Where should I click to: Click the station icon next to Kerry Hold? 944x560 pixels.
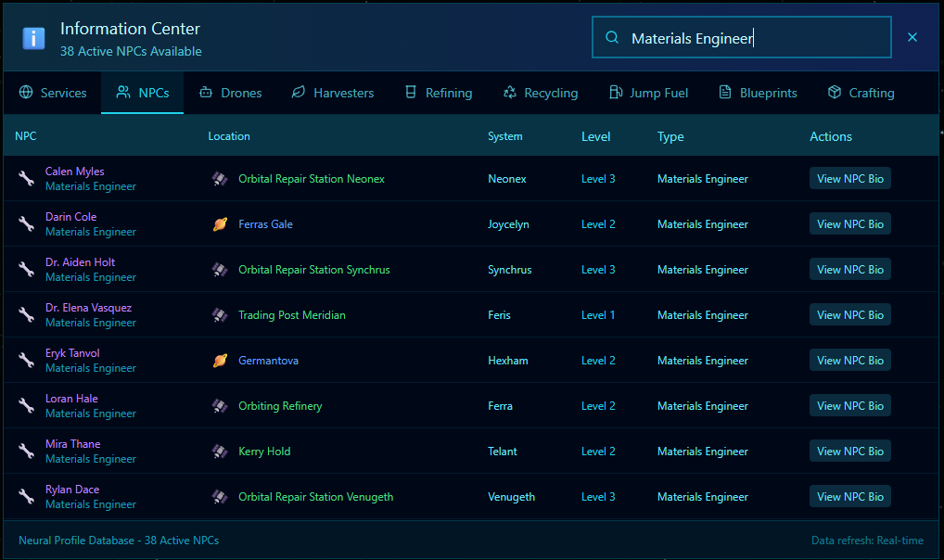[x=220, y=452]
